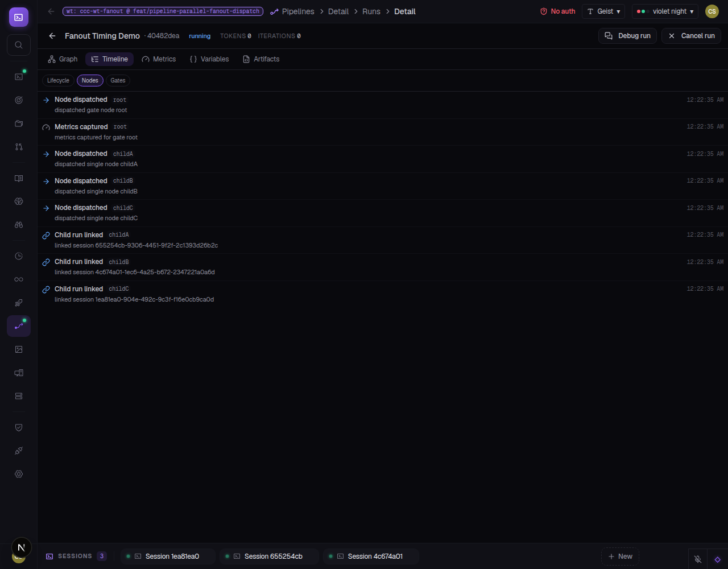Image resolution: width=728 pixels, height=569 pixels.
Task: Click the Cancel run button
Action: (x=692, y=36)
